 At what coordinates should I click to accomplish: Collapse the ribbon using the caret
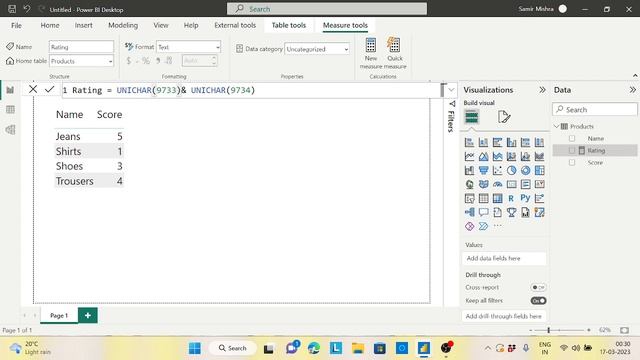tap(635, 76)
